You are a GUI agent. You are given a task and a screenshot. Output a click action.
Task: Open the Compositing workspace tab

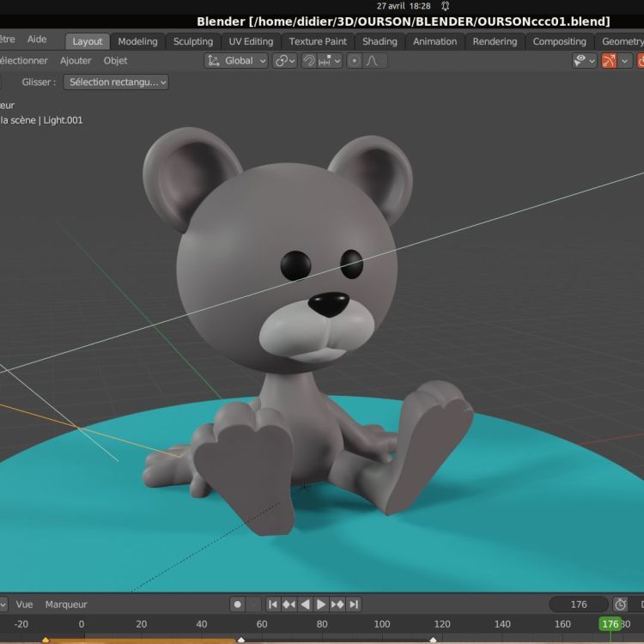[559, 41]
